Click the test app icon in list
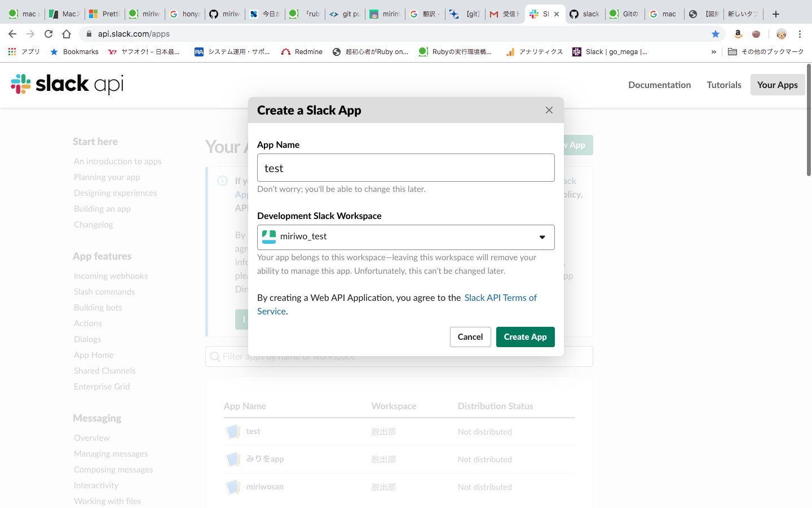Viewport: 812px width, 508px height. pyautogui.click(x=233, y=432)
